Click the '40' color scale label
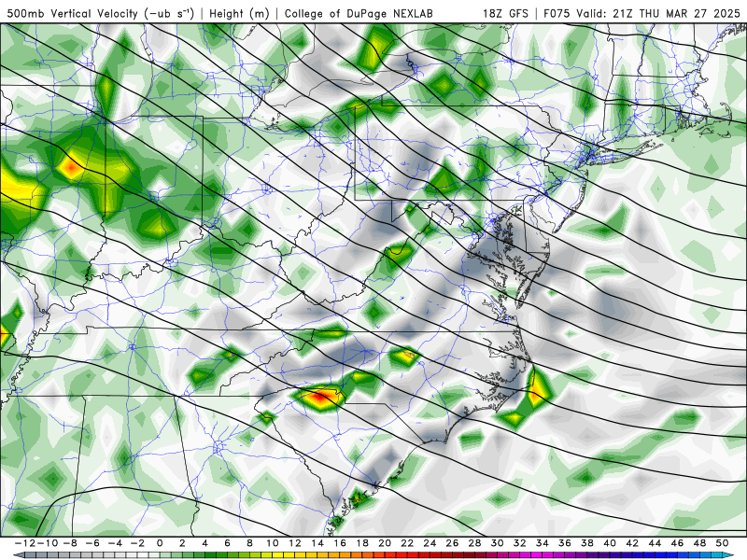Viewport: 747px width, 560px height. [610, 543]
